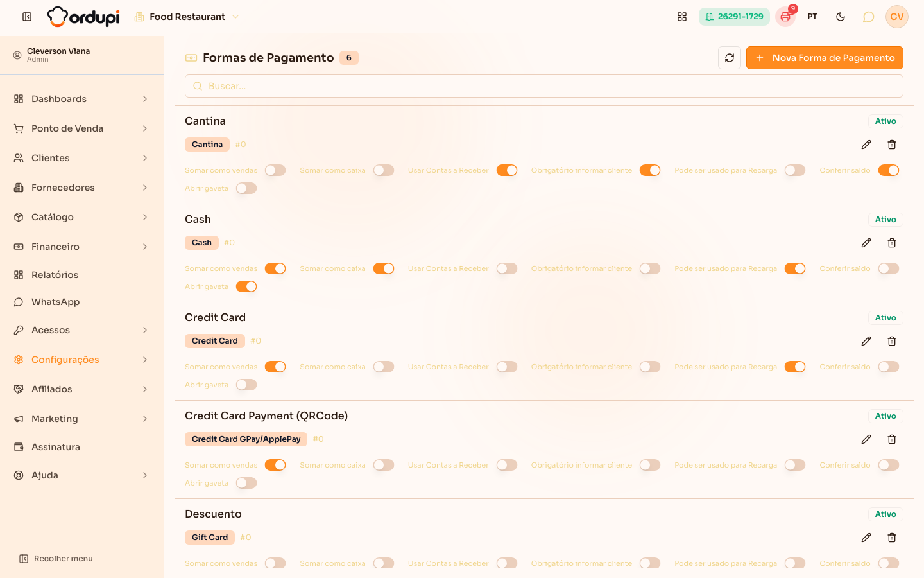This screenshot has height=578, width=924.
Task: Turn off Somar como vendas for QRCode payment
Action: coord(275,465)
